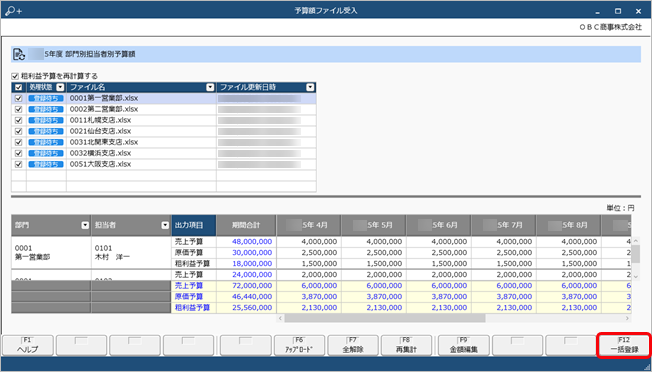Select file name 0011札幌支店.xlsx
The image size is (652, 372).
[x=100, y=120]
